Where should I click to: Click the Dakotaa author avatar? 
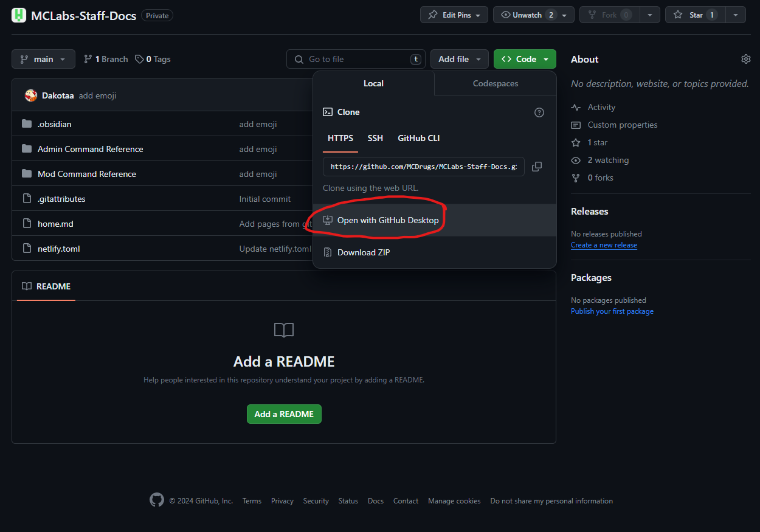[31, 95]
